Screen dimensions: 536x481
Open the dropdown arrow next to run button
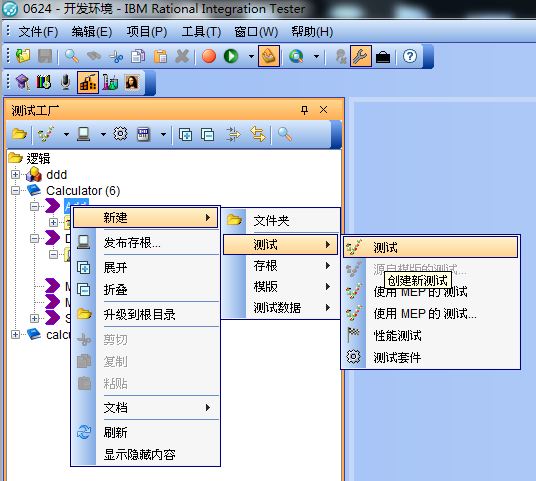click(x=251, y=56)
